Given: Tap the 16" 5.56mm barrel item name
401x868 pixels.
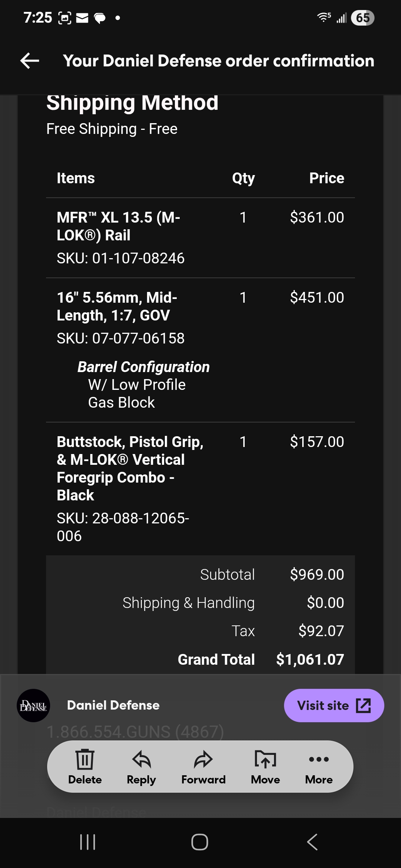Looking at the screenshot, I should [x=117, y=306].
